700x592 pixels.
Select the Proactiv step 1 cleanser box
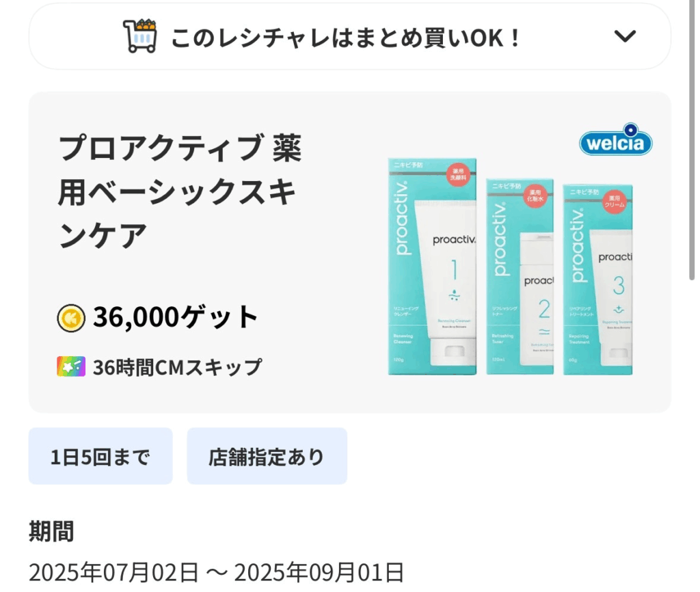coord(432,267)
